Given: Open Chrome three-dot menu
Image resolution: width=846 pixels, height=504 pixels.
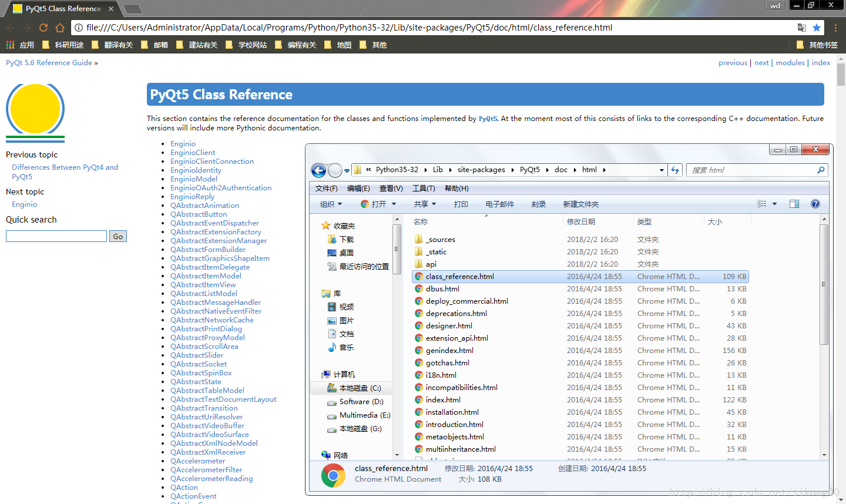Looking at the screenshot, I should coord(836,28).
